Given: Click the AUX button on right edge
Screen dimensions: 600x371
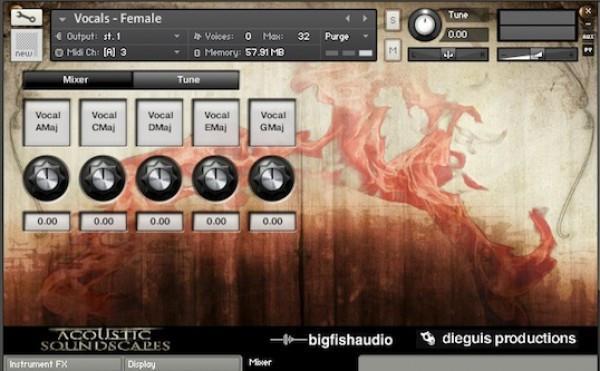Looking at the screenshot, I should pyautogui.click(x=588, y=37).
